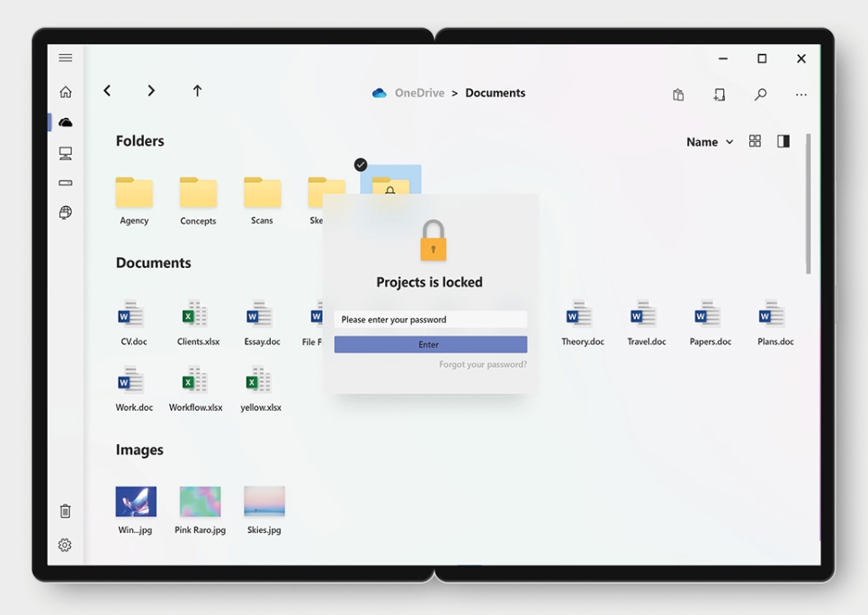
Task: Click the Forgot your password link
Action: (483, 364)
